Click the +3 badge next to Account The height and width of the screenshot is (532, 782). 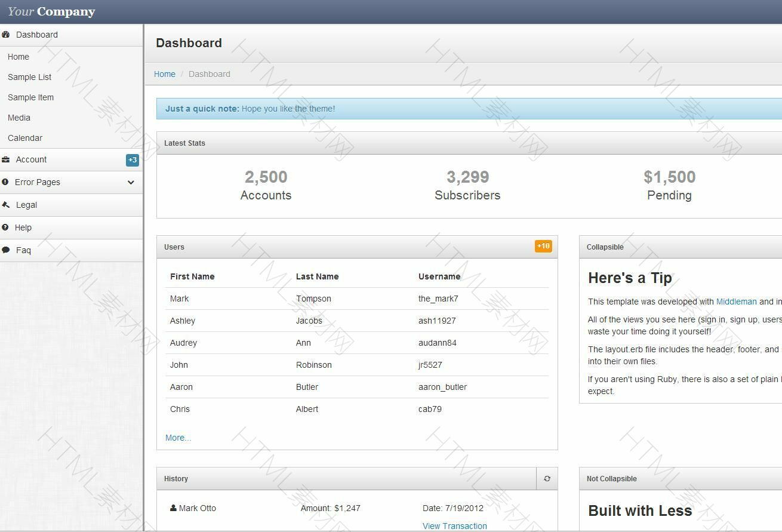[x=133, y=160]
